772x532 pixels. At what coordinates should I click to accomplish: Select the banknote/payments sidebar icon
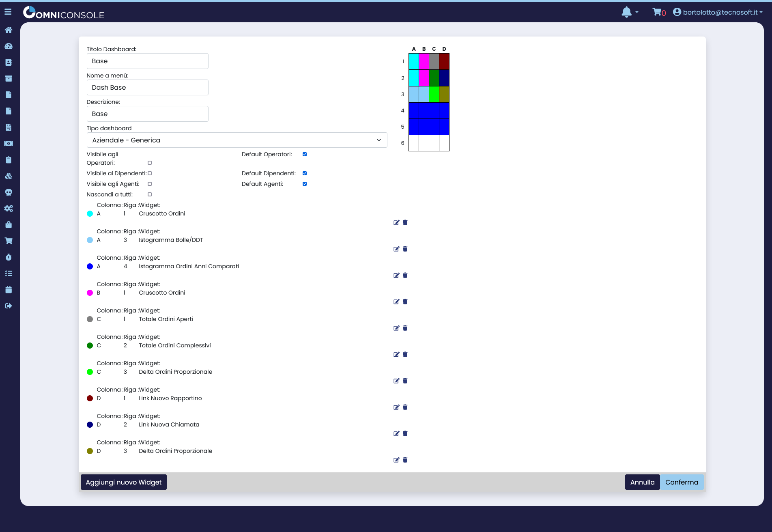(x=9, y=143)
